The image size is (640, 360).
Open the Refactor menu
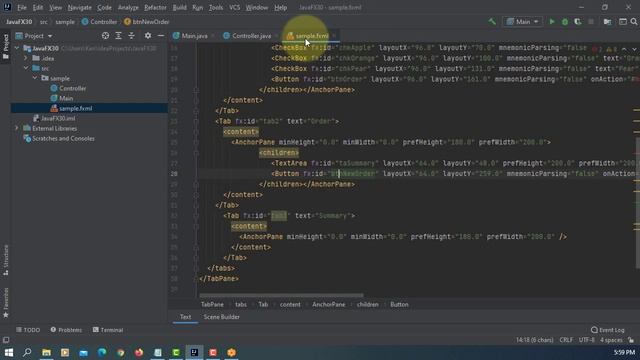[x=155, y=7]
